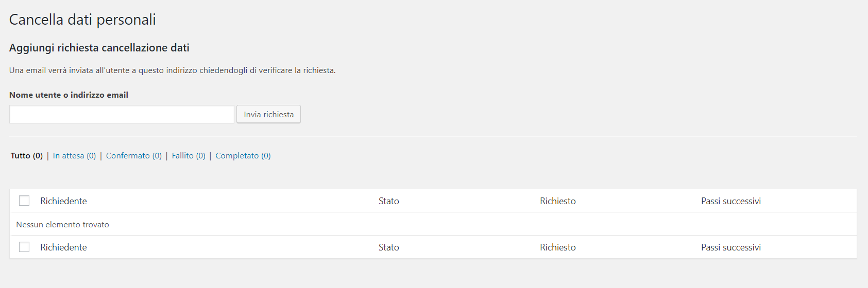Filter by Fallito (0) requests

click(x=189, y=156)
